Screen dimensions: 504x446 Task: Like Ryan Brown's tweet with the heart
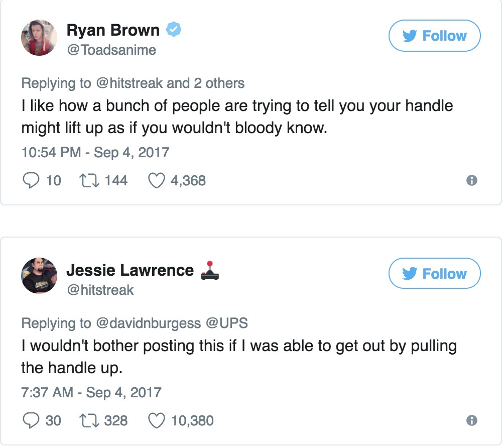[157, 180]
